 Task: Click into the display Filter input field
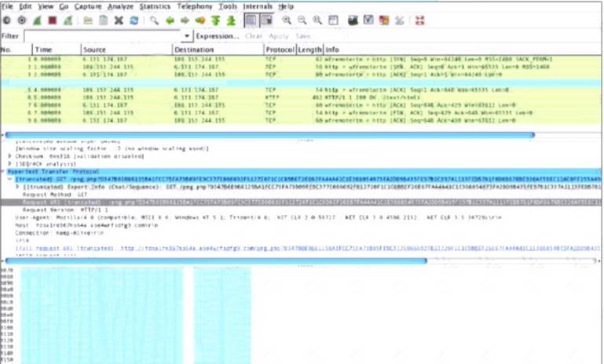pyautogui.click(x=103, y=36)
